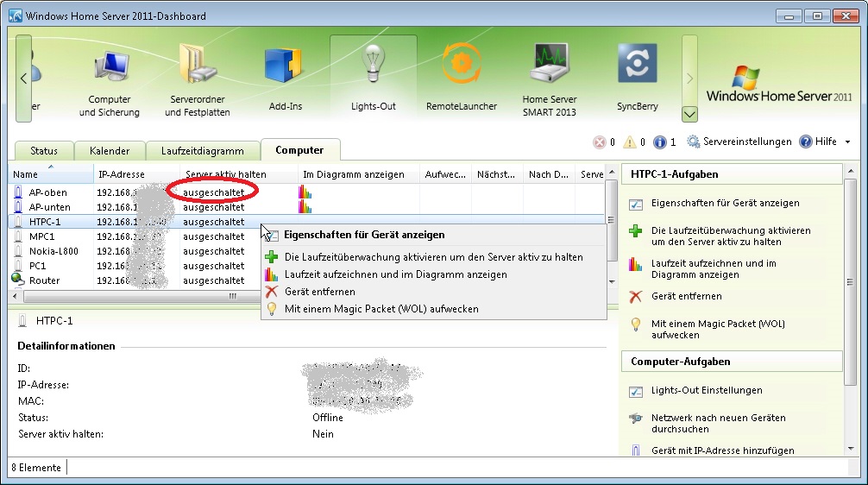Click Laufzeitüberwachung aktivieren task in right pane
The image size is (868, 485).
click(x=731, y=236)
